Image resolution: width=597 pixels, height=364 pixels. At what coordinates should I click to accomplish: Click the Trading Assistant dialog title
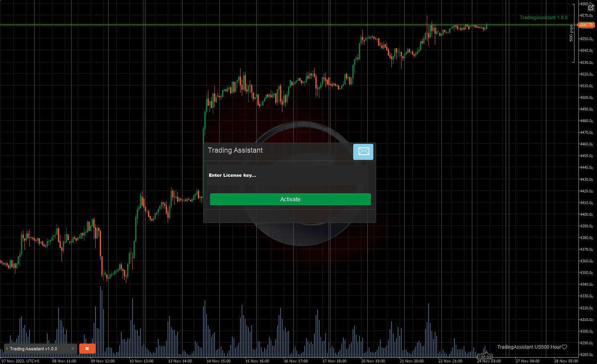point(235,150)
